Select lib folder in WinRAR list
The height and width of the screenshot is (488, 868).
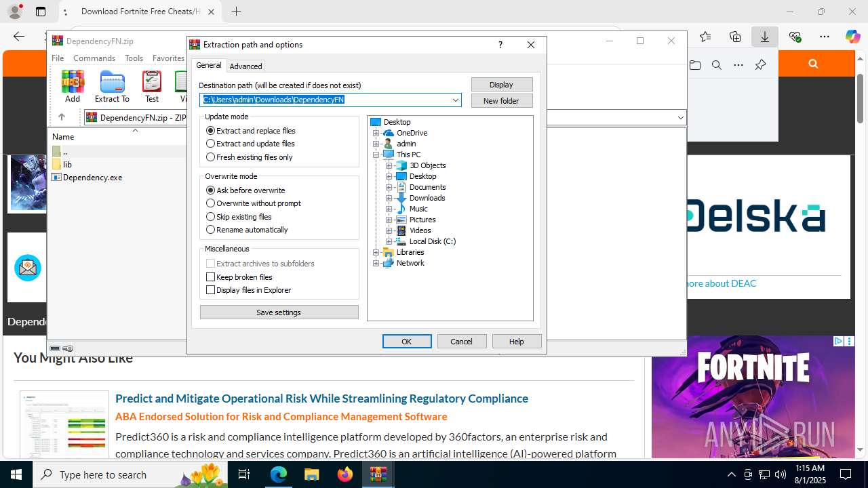pos(62,165)
